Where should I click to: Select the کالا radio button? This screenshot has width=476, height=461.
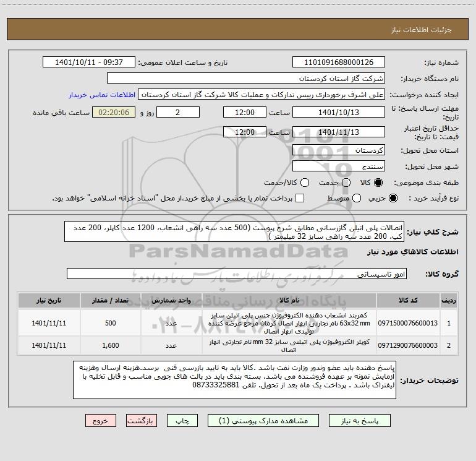[378, 183]
